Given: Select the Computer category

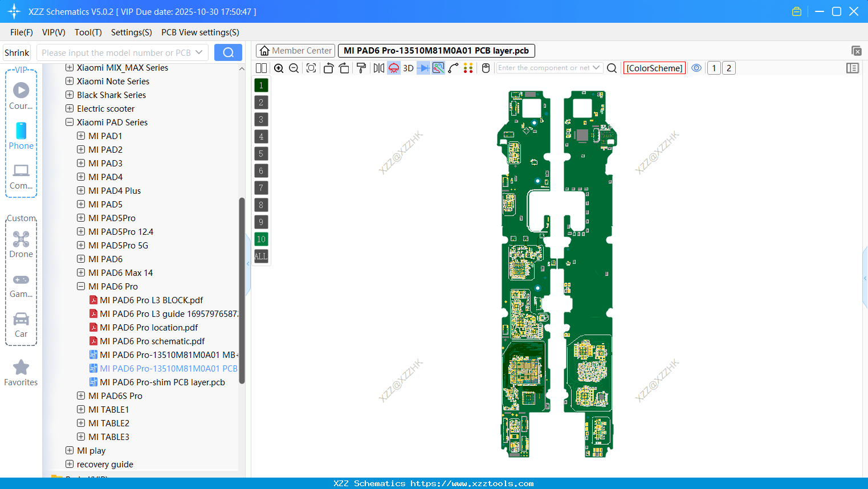Looking at the screenshot, I should click(x=21, y=177).
